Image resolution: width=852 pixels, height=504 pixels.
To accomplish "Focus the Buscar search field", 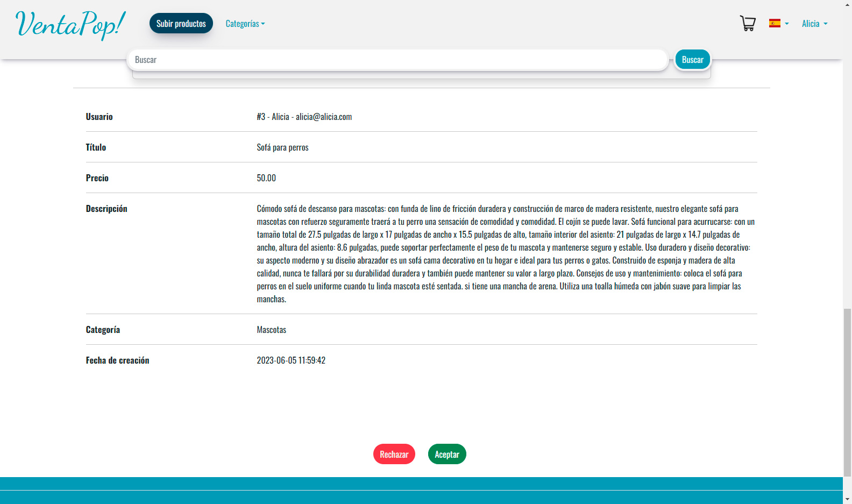I will pos(397,60).
